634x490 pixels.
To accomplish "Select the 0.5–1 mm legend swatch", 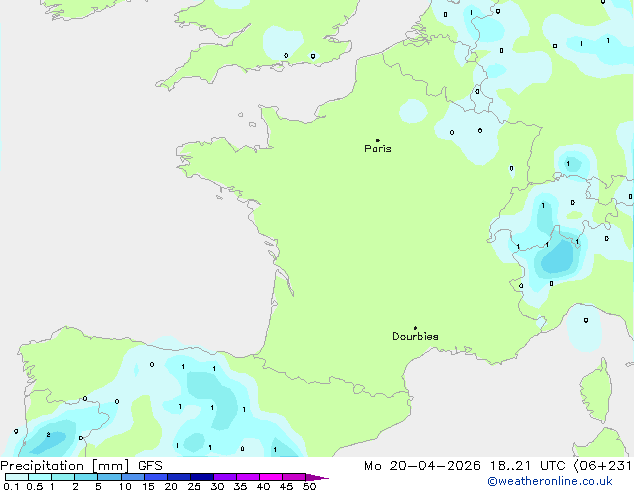I will 40,477.
